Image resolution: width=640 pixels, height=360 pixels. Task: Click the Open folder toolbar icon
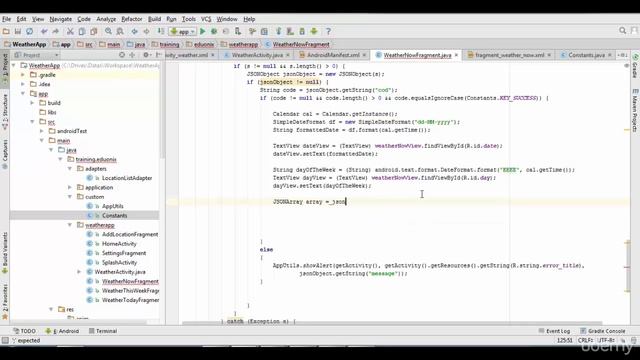click(6, 31)
